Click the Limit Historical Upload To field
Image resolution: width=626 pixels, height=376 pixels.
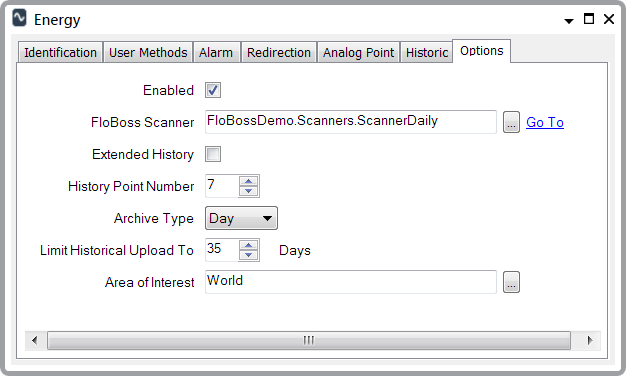tap(222, 250)
